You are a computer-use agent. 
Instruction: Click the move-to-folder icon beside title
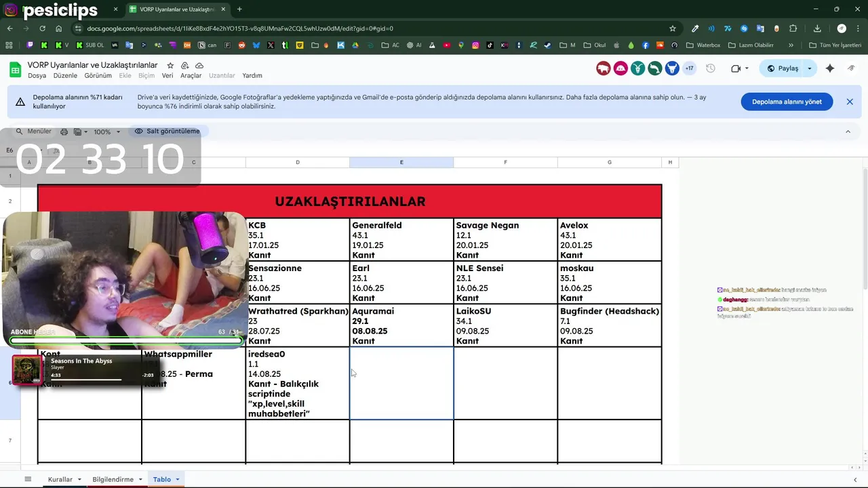(x=184, y=65)
